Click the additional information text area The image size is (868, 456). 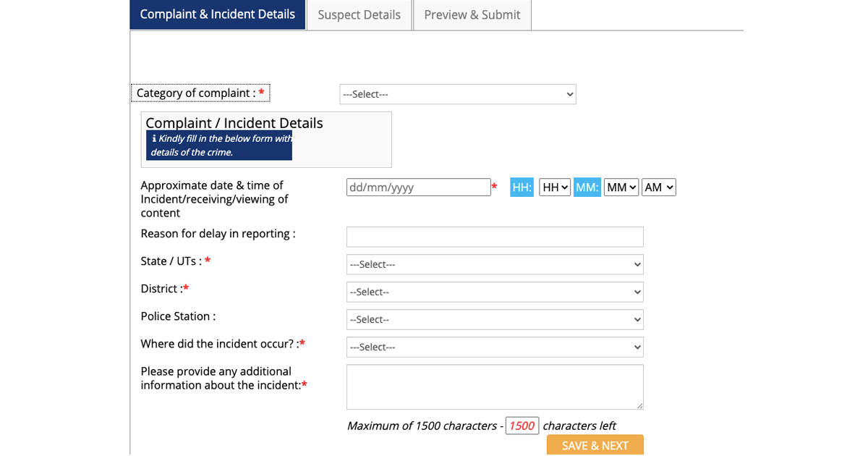click(x=495, y=387)
